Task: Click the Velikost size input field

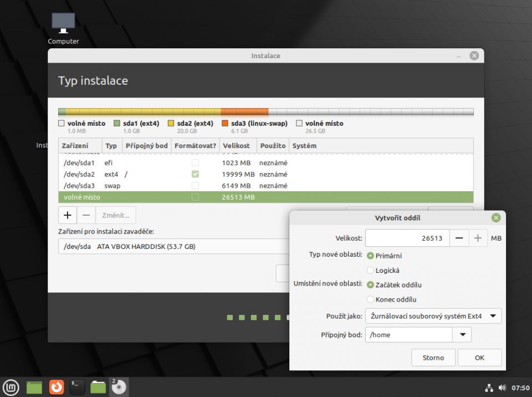Action: coord(407,238)
